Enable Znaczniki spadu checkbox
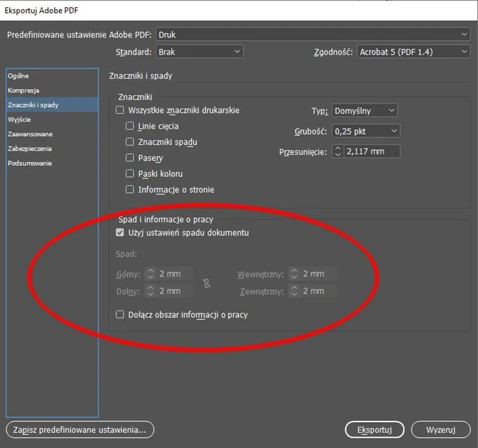Screen dimensions: 478x448 [x=129, y=142]
